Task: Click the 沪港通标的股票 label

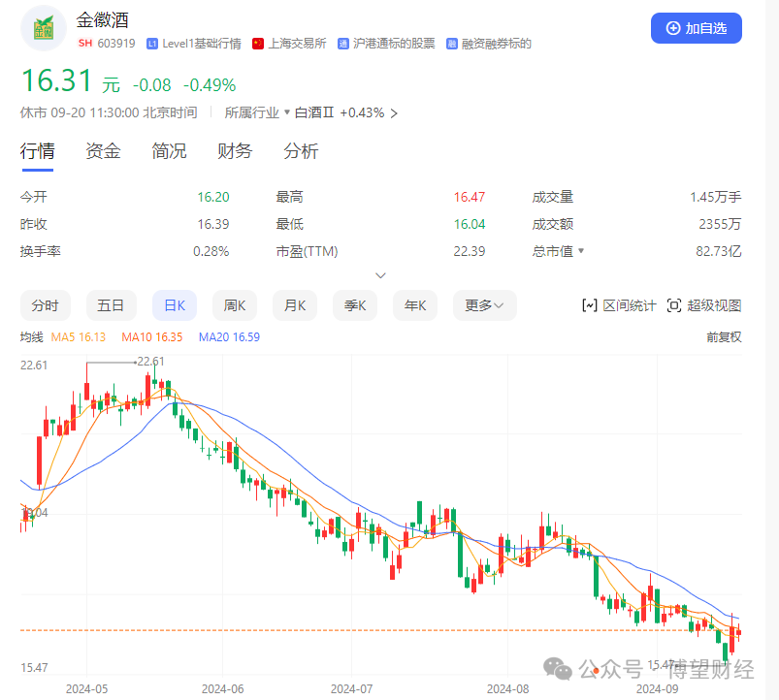Action: click(x=394, y=44)
